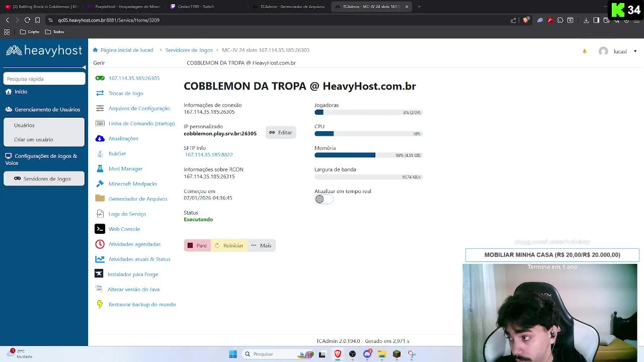Click the Atividades agendadas clock icon
The height and width of the screenshot is (362, 644).
(100, 244)
